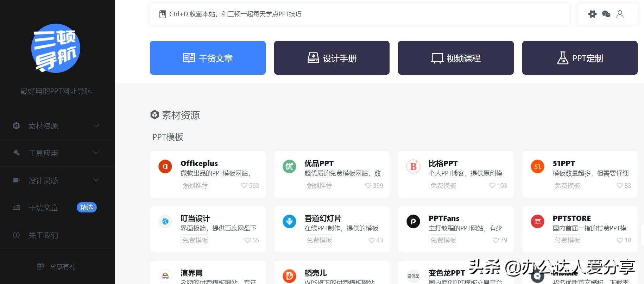Viewport: 644px width, 284px height.
Task: Expand the 设计灵感 sidebar chevron
Action: tap(96, 180)
